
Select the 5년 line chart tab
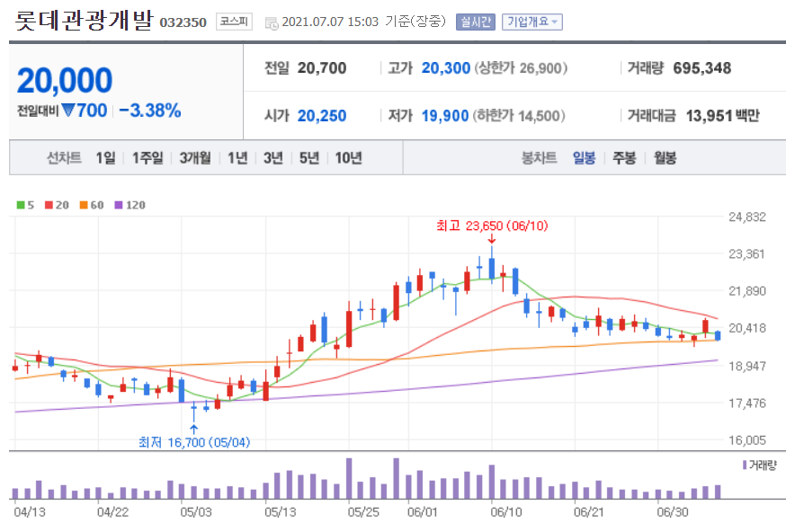[x=309, y=158]
